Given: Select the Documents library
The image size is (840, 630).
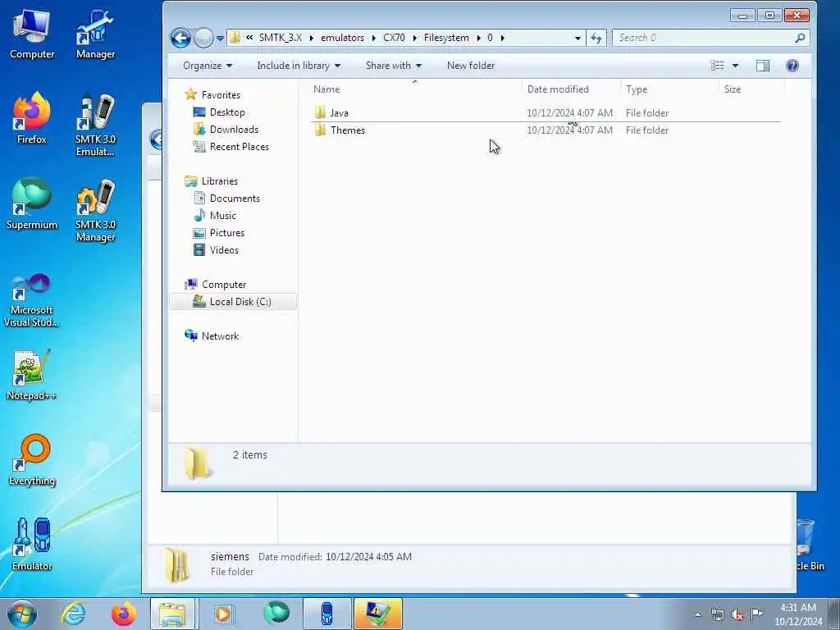Looking at the screenshot, I should coord(226,199).
